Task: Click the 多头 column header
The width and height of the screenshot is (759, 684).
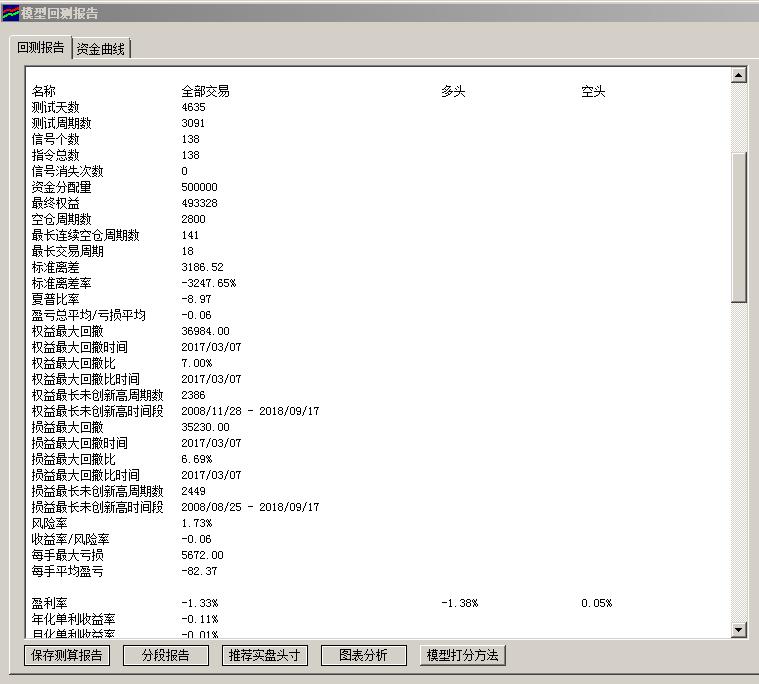Action: [453, 91]
